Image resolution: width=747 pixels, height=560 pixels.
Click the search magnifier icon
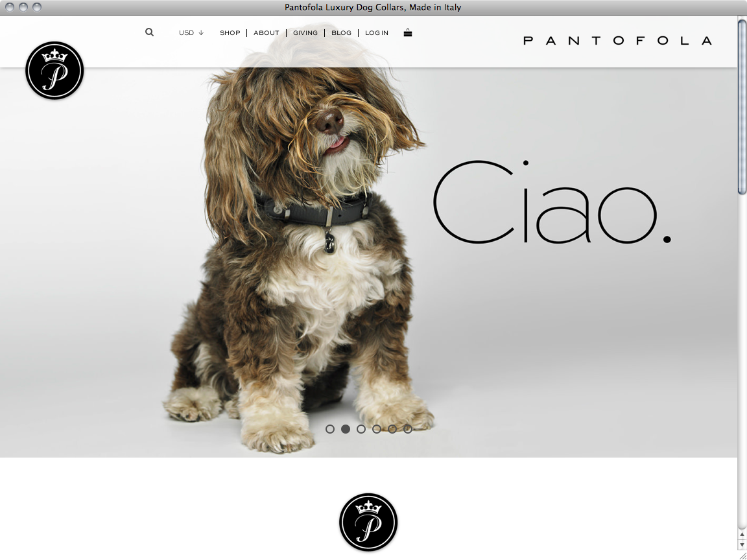(x=150, y=32)
